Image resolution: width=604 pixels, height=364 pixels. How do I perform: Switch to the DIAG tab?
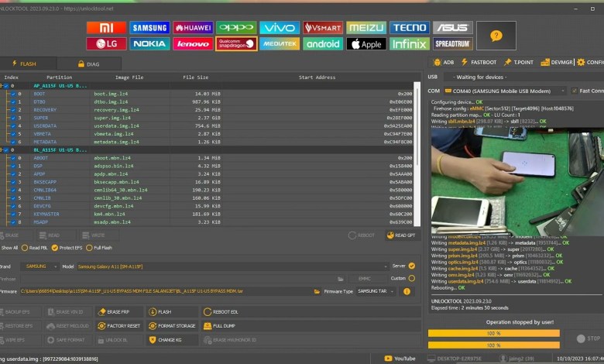point(91,64)
